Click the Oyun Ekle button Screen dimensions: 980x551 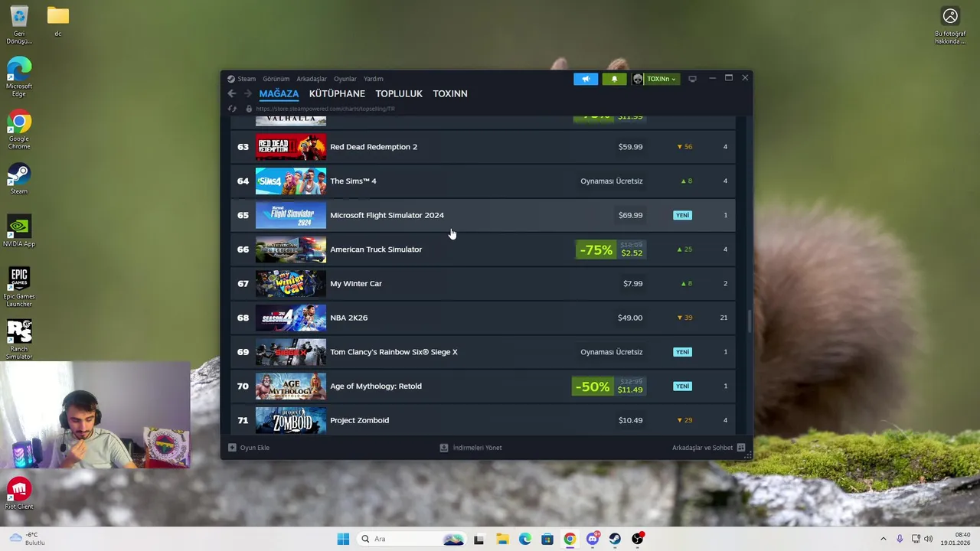249,448
